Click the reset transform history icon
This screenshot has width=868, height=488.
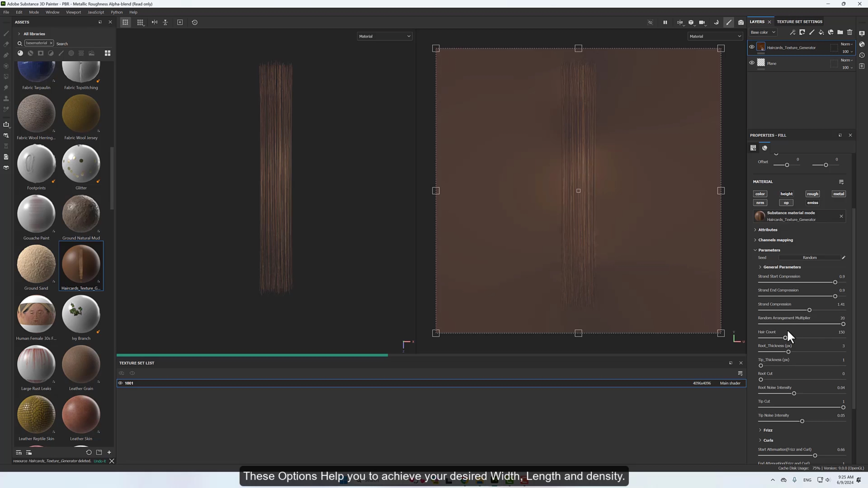(x=195, y=22)
